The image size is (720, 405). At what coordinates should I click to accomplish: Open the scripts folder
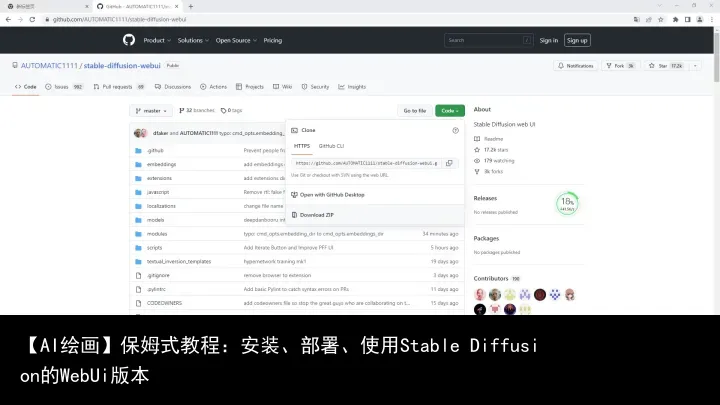click(154, 248)
